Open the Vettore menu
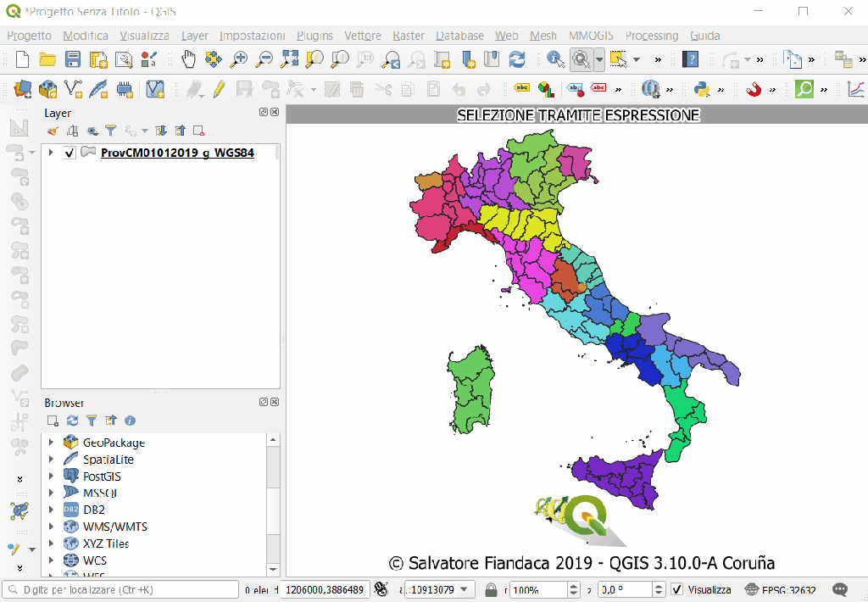This screenshot has width=868, height=602. (363, 36)
